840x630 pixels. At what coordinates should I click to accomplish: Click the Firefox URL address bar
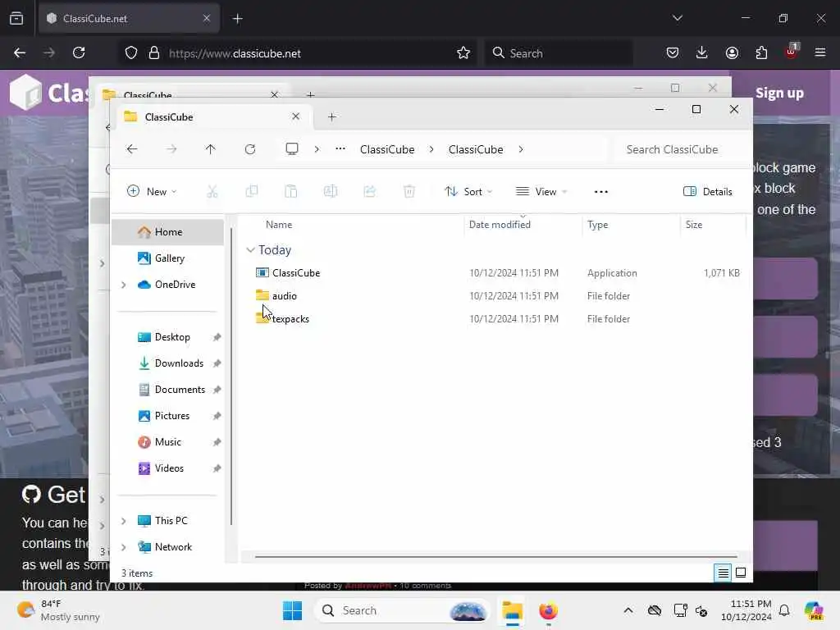(297, 53)
